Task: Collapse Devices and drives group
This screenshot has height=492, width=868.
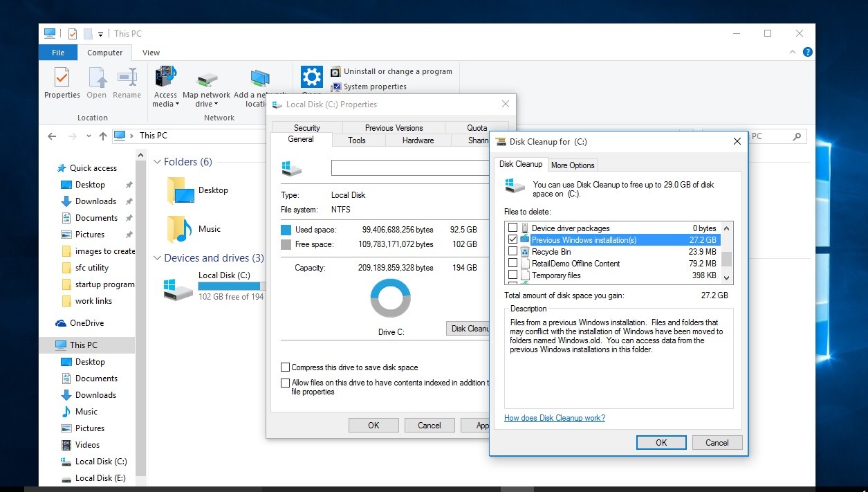Action: coord(157,258)
